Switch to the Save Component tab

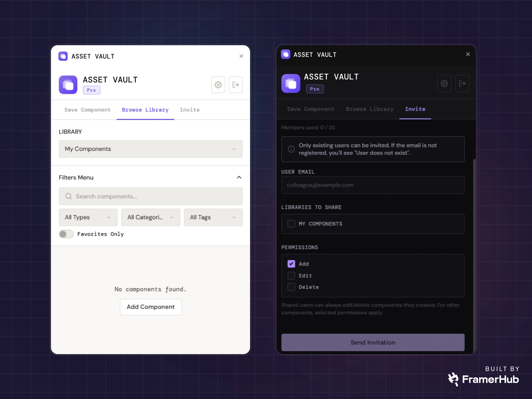(x=87, y=110)
